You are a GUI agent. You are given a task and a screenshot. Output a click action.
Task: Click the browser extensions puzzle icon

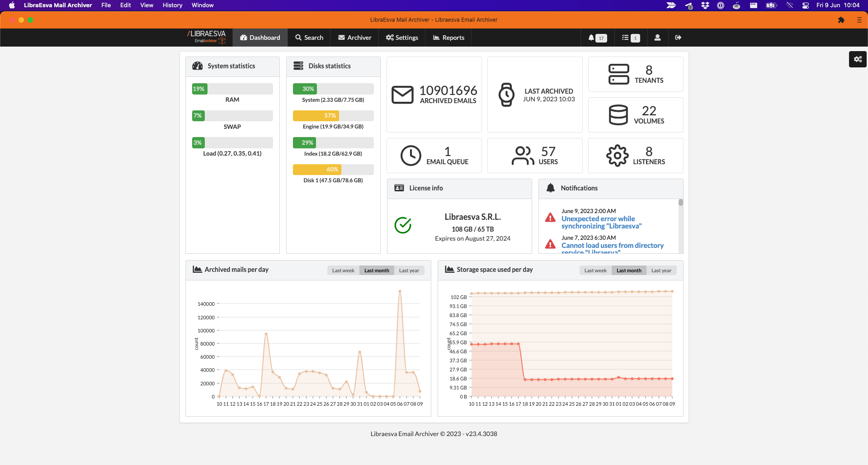pos(841,20)
